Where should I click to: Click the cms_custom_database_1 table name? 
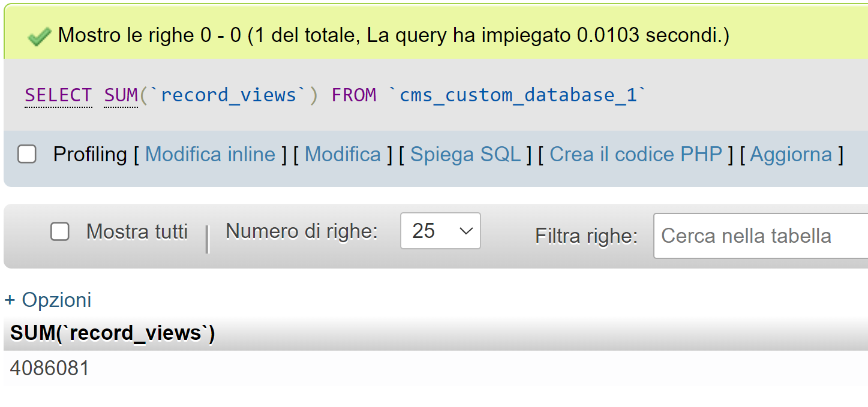[518, 95]
